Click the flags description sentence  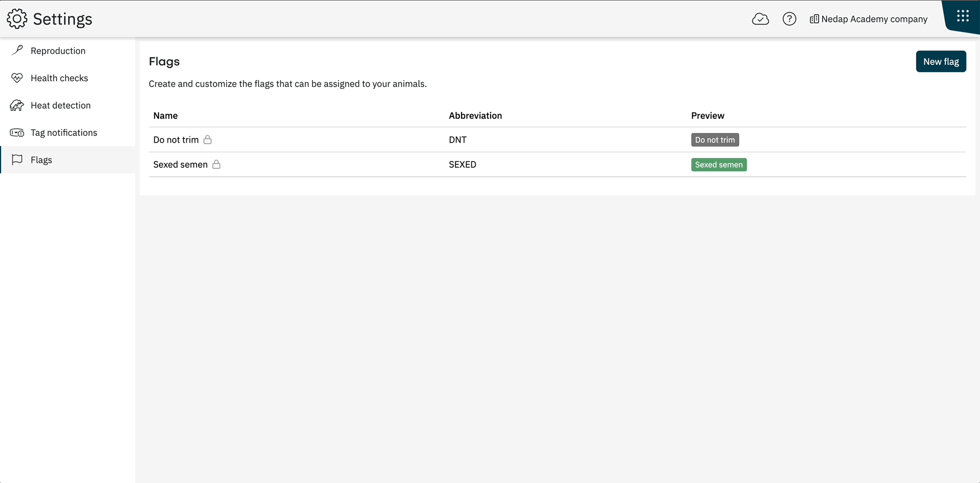tap(288, 84)
